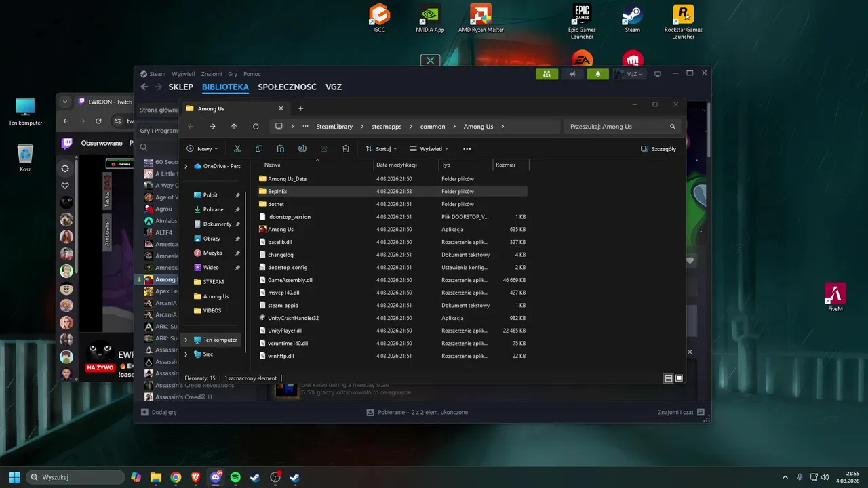
Task: Open Spotify from the taskbar
Action: click(235, 477)
